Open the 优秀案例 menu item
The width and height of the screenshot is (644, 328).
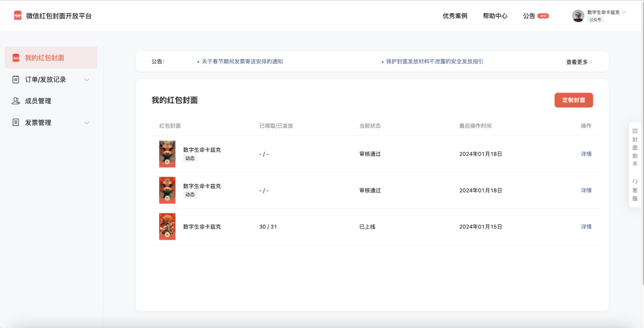coord(454,16)
